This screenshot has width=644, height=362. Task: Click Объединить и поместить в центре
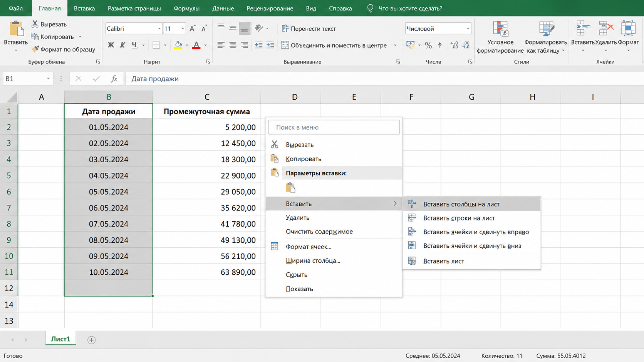coord(334,45)
